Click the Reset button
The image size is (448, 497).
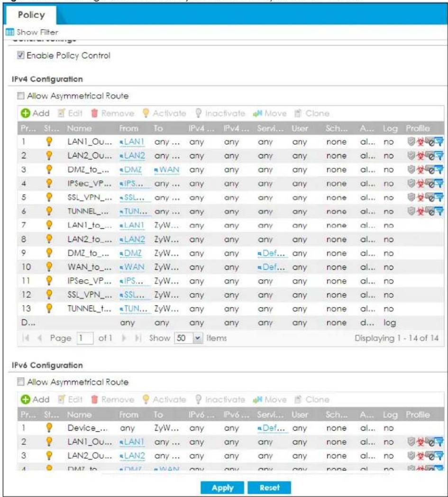click(270, 488)
